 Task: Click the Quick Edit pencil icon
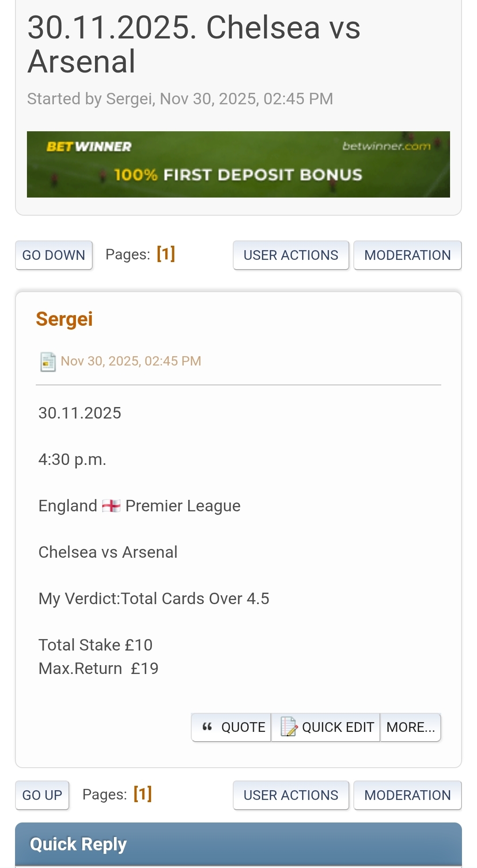289,727
